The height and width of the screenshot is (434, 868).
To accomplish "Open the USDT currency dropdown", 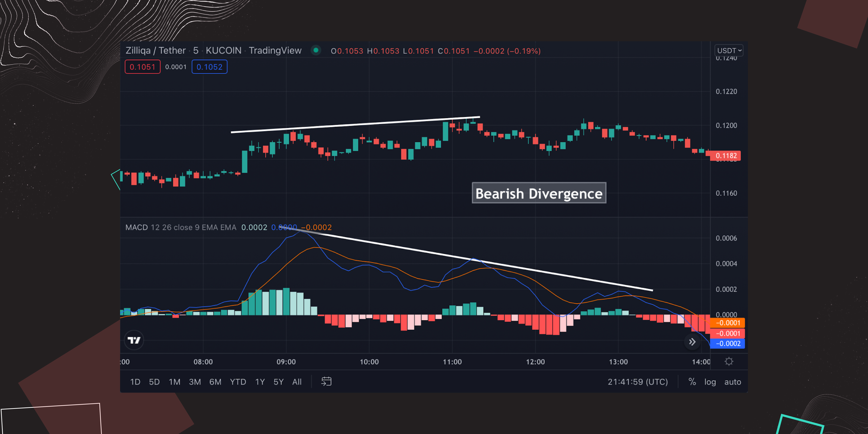I will (729, 51).
